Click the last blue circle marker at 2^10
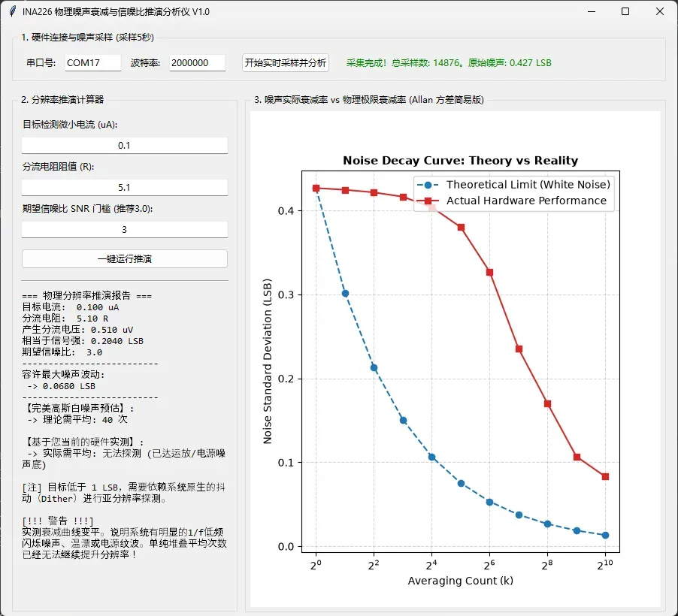678x616 pixels. 605,535
